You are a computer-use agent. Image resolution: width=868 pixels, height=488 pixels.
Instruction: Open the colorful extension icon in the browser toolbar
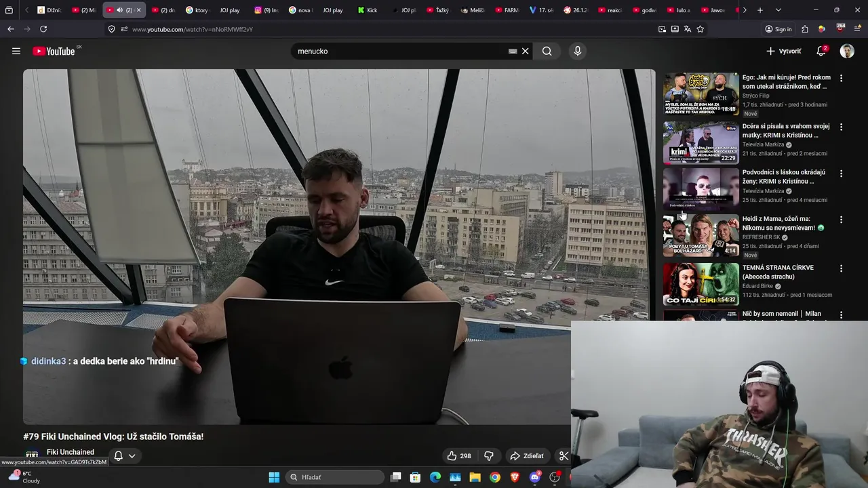[822, 29]
